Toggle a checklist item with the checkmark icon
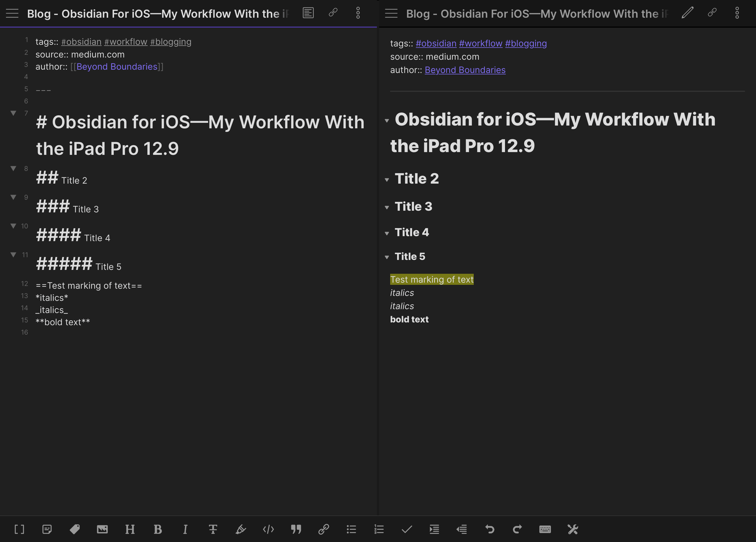This screenshot has height=542, width=756. (407, 529)
